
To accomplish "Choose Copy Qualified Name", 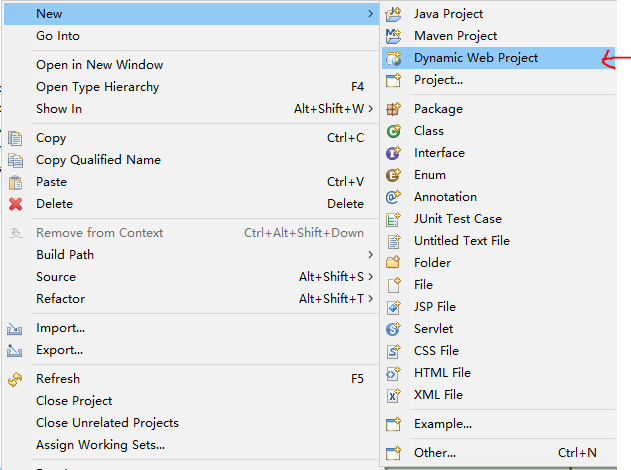I will tap(98, 160).
